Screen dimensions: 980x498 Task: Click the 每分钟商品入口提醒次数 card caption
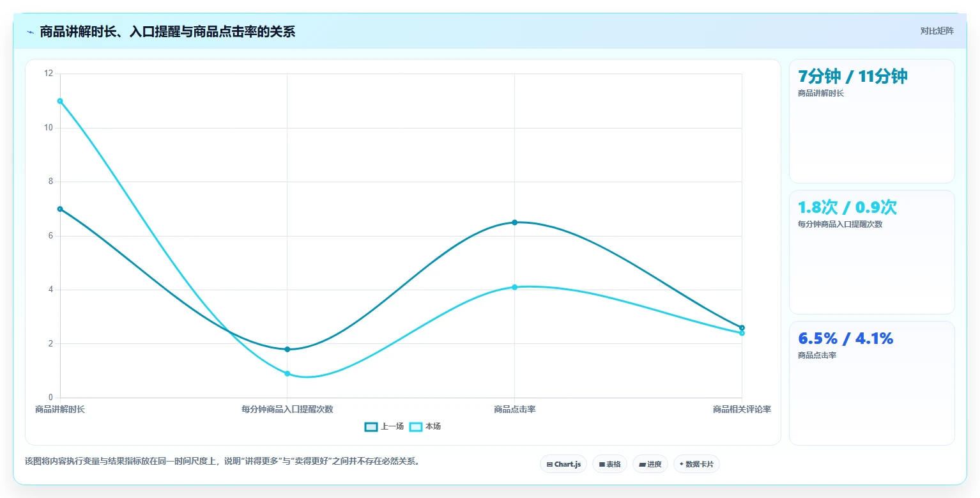coord(840,224)
